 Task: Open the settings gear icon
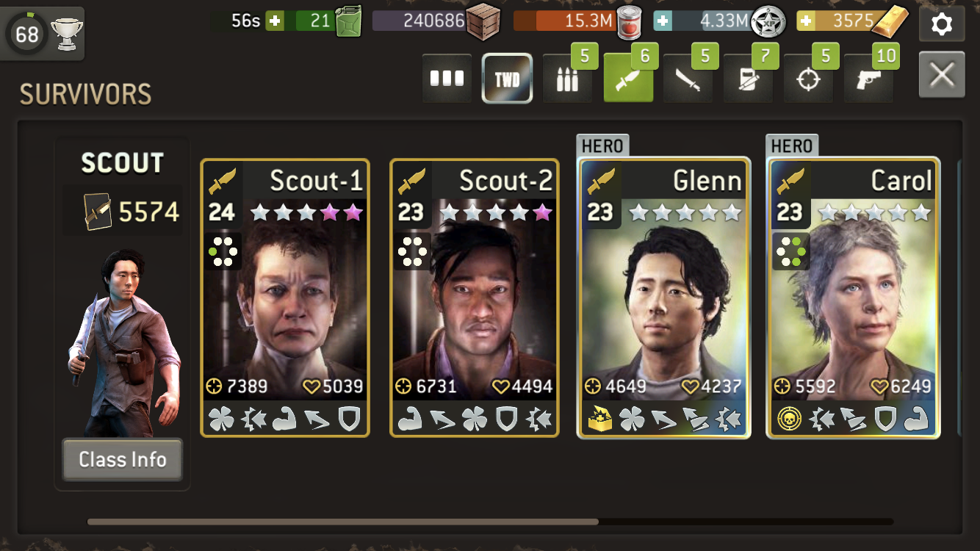[942, 24]
